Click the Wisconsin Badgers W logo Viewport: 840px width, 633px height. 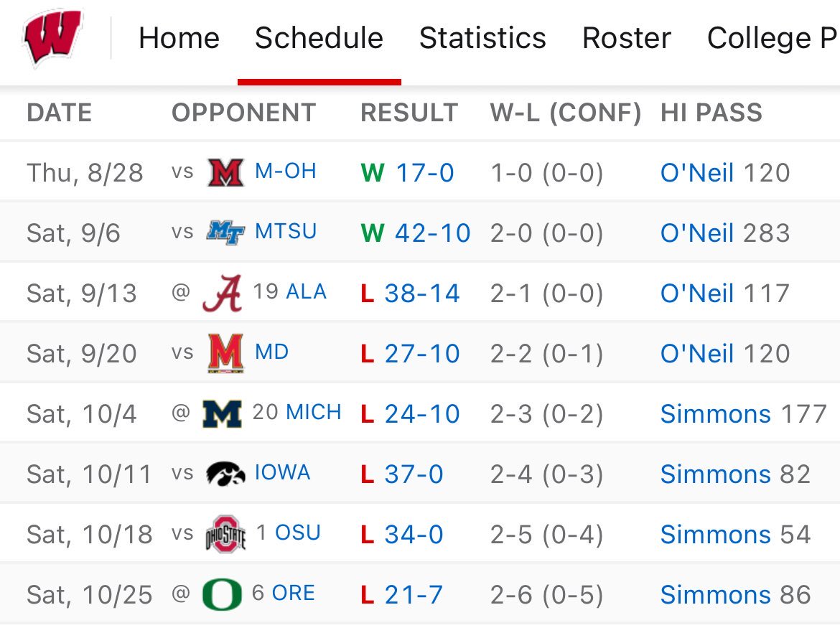click(52, 37)
